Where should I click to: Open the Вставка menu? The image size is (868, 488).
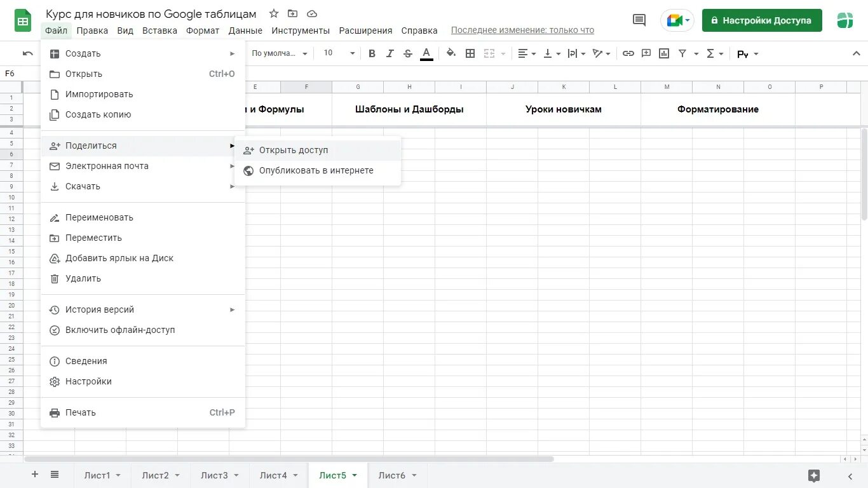tap(159, 30)
